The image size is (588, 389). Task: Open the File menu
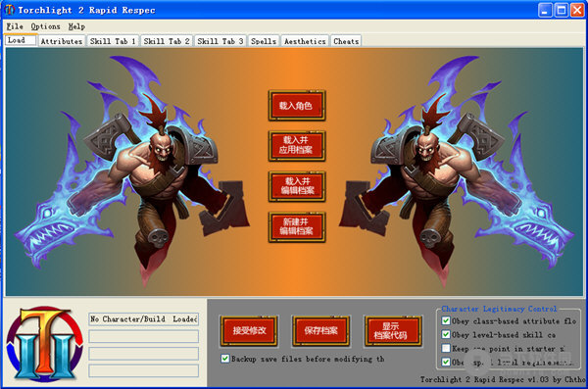coord(15,26)
